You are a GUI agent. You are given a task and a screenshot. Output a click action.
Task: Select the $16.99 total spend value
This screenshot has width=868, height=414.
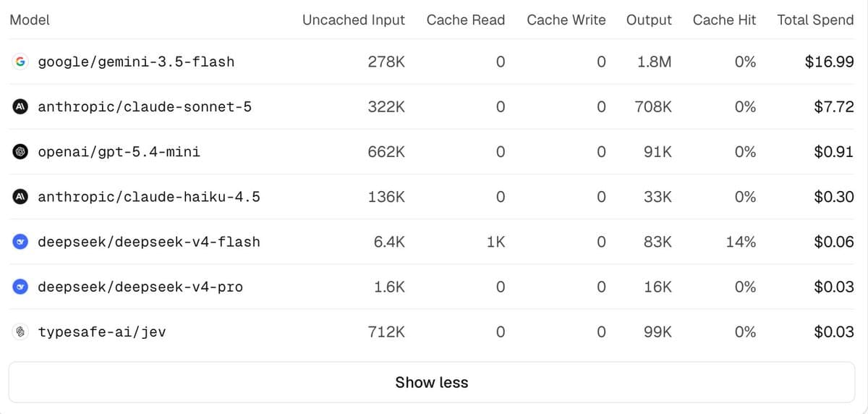[830, 62]
